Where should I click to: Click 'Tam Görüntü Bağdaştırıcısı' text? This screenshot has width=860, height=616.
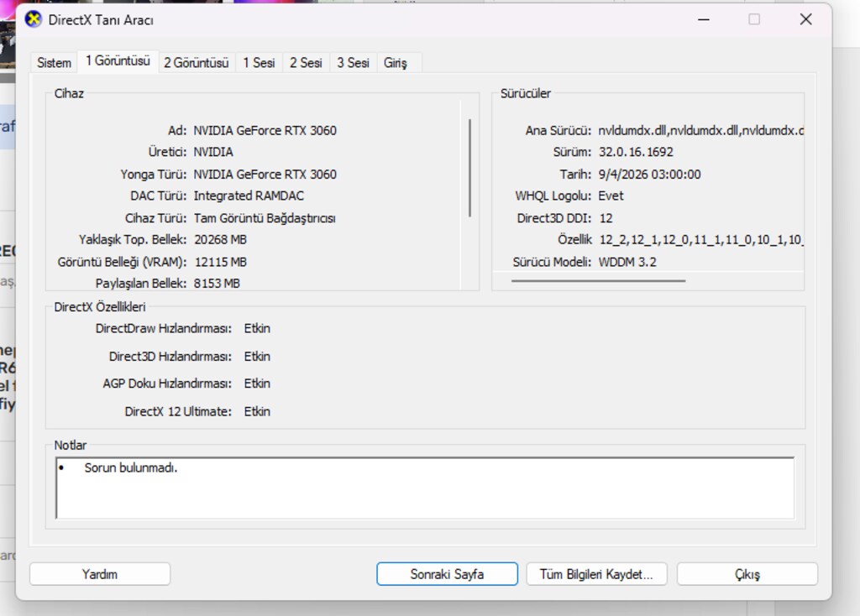click(x=265, y=218)
